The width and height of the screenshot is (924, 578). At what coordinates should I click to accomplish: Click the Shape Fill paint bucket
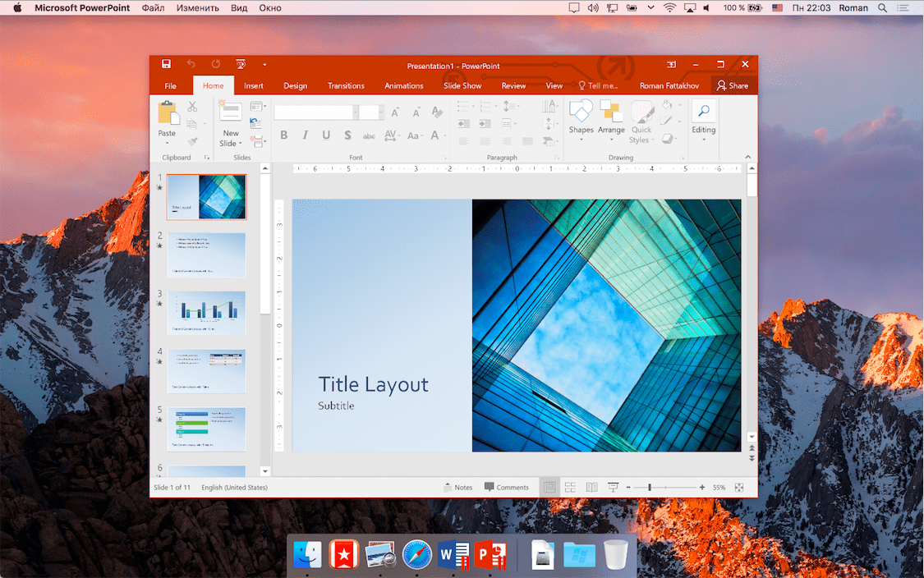[x=666, y=105]
